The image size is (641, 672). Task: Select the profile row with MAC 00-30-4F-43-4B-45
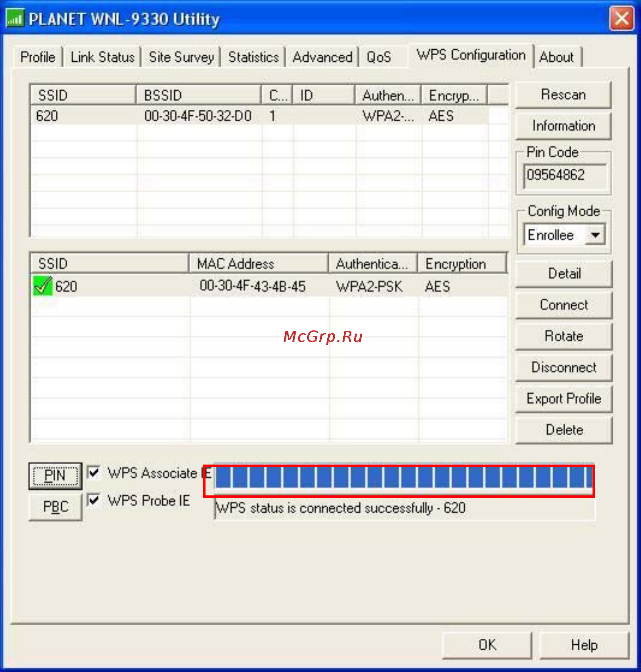(269, 286)
